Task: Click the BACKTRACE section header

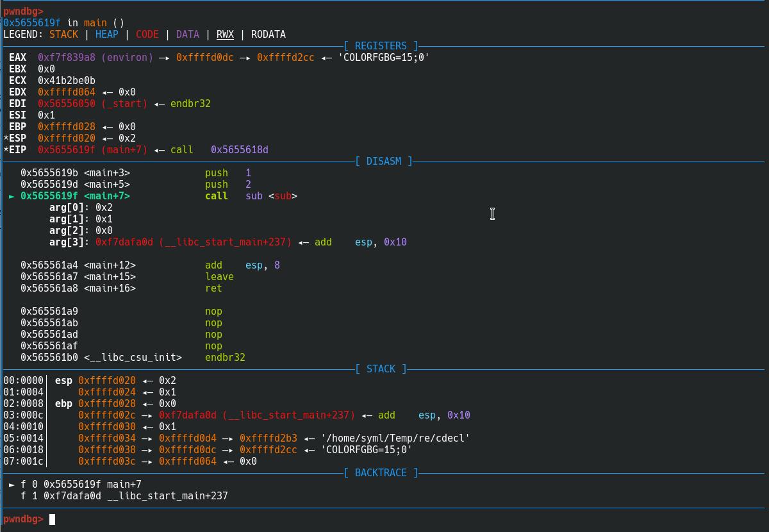Action: 381,473
